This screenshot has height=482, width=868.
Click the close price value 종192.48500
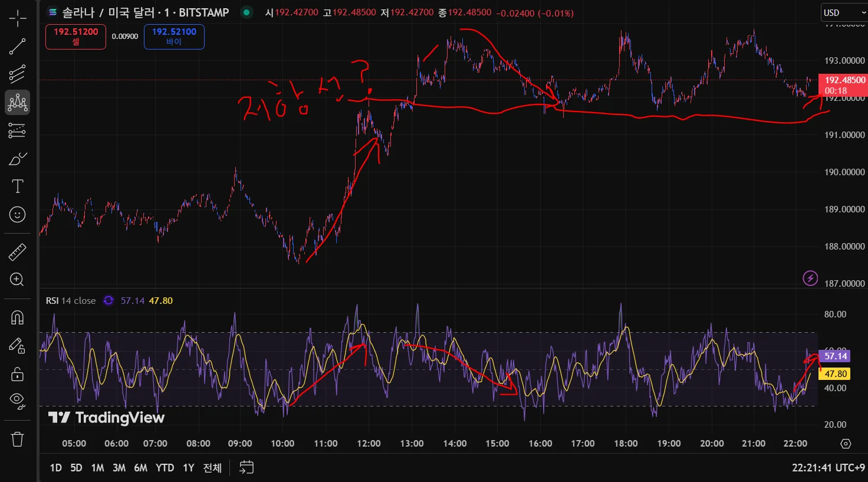tap(465, 12)
